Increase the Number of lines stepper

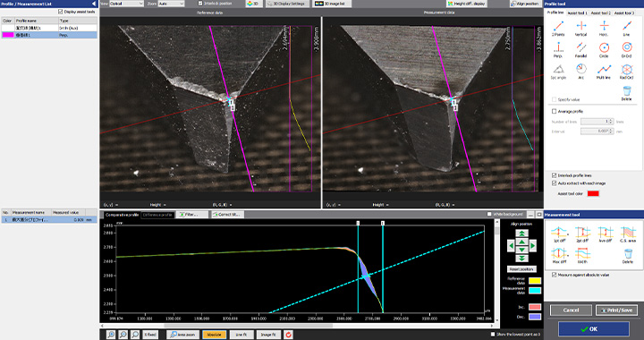pyautogui.click(x=611, y=120)
